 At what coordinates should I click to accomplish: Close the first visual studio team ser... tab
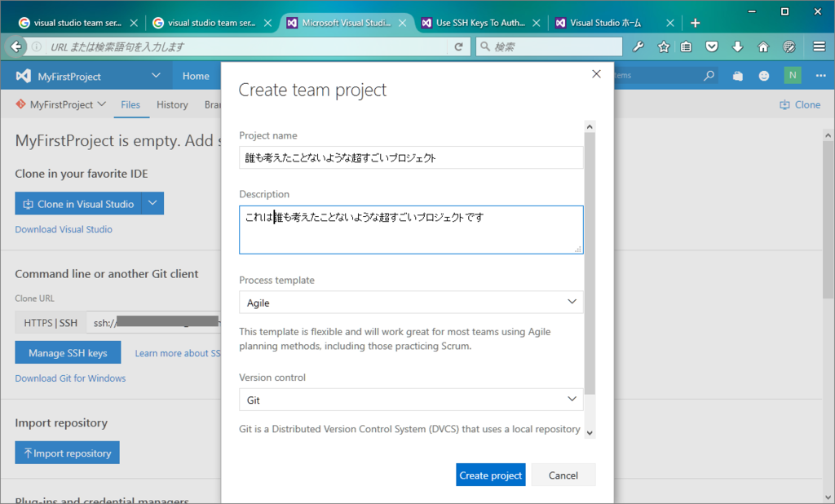(134, 23)
